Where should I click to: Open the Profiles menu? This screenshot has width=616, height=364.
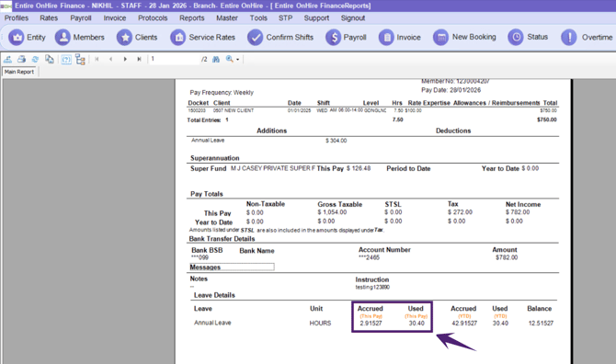pyautogui.click(x=17, y=18)
